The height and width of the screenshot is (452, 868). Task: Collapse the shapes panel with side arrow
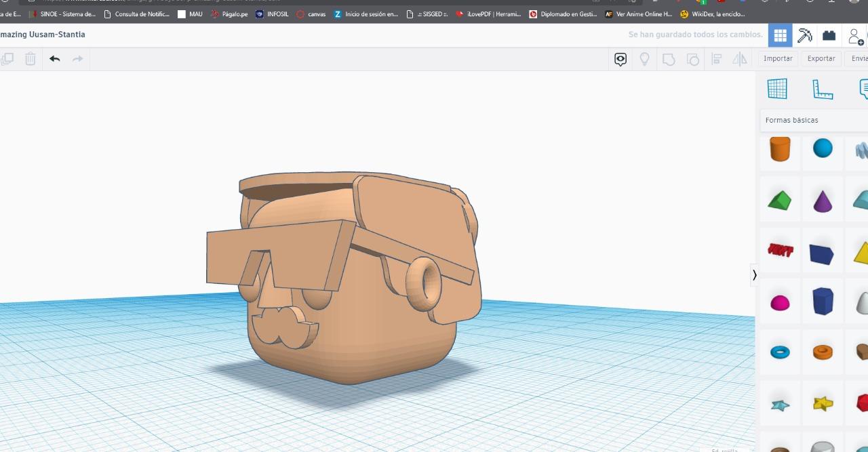pyautogui.click(x=754, y=274)
